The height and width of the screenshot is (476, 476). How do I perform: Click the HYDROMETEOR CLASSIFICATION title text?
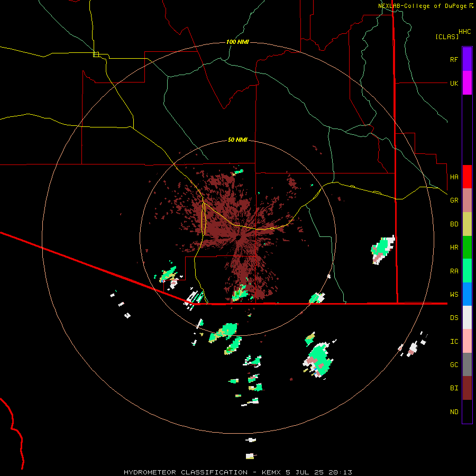tap(186, 472)
